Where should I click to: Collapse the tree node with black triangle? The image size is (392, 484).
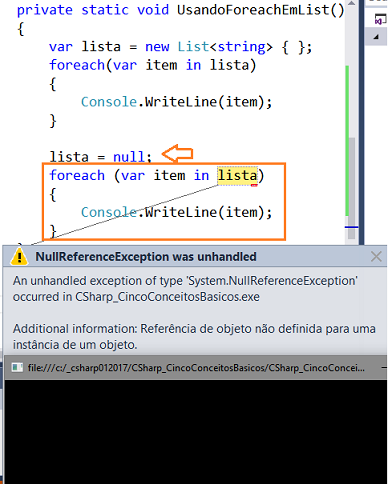(376, 37)
